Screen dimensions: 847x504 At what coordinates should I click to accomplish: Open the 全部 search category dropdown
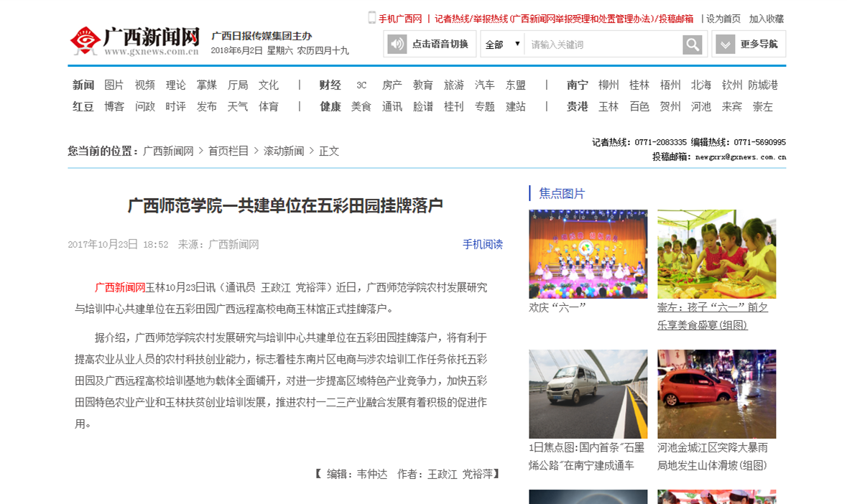click(x=502, y=45)
